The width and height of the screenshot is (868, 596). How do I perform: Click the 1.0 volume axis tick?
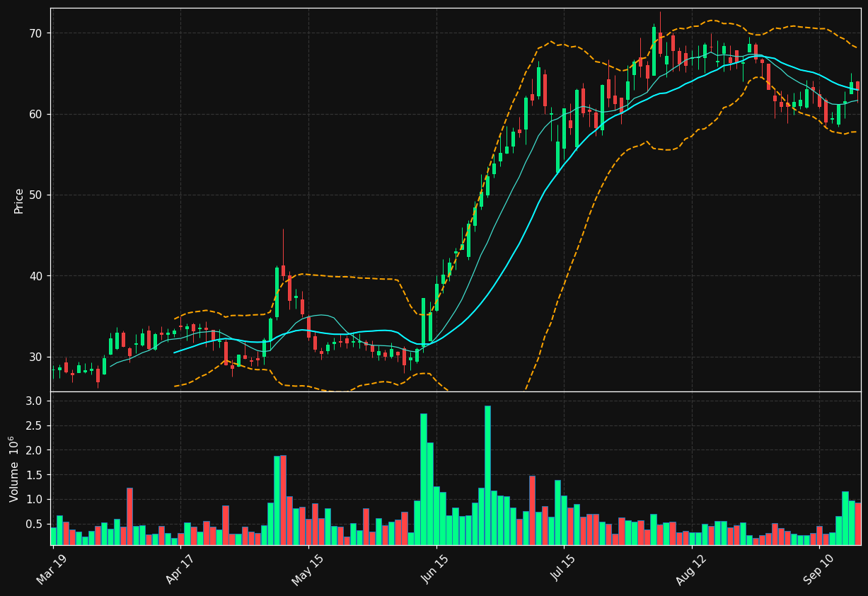[x=34, y=500]
